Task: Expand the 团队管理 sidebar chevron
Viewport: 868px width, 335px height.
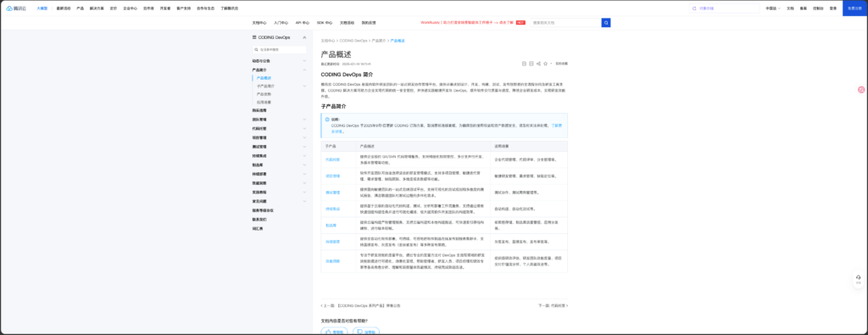Action: point(304,119)
